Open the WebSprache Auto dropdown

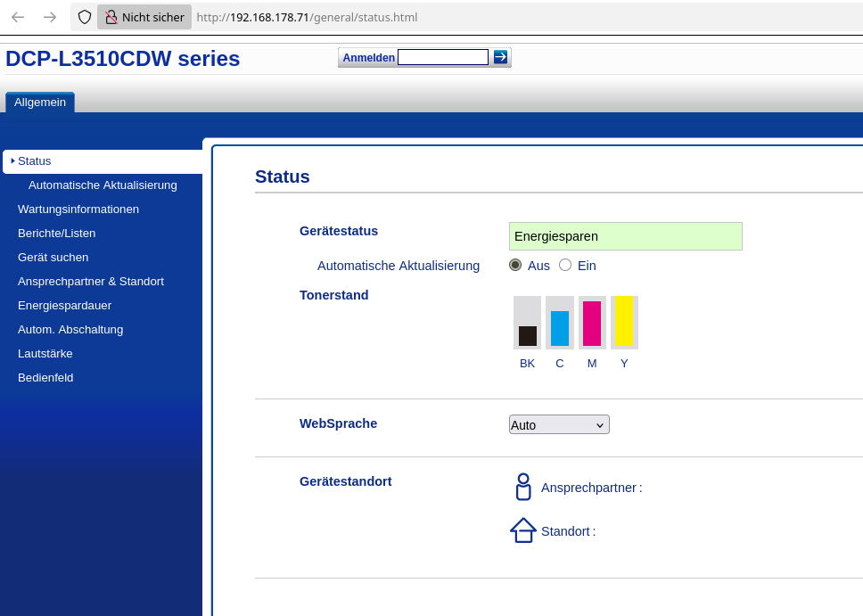tap(559, 424)
